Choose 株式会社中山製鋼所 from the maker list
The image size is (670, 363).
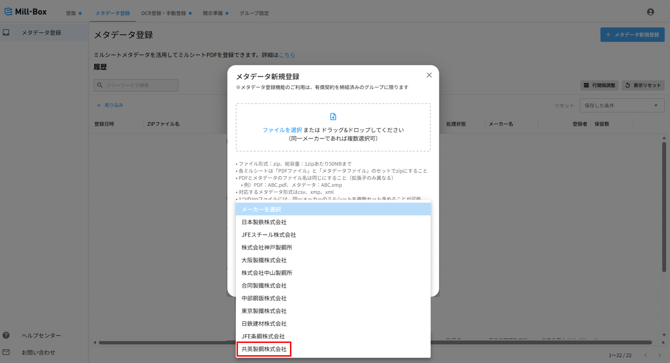333,273
